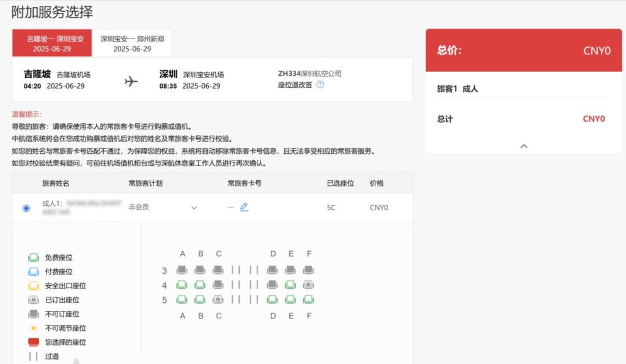626x364 pixels.
Task: Switch to 深圳宝安—郑州新郑 flight tab
Action: coord(132,43)
